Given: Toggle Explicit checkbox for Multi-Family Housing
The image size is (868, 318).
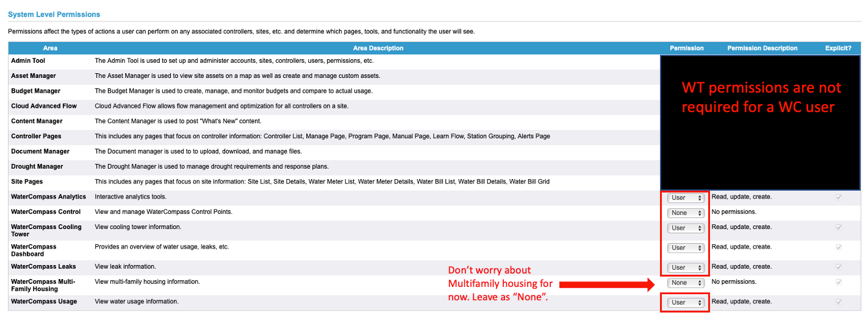Looking at the screenshot, I should point(838,282).
